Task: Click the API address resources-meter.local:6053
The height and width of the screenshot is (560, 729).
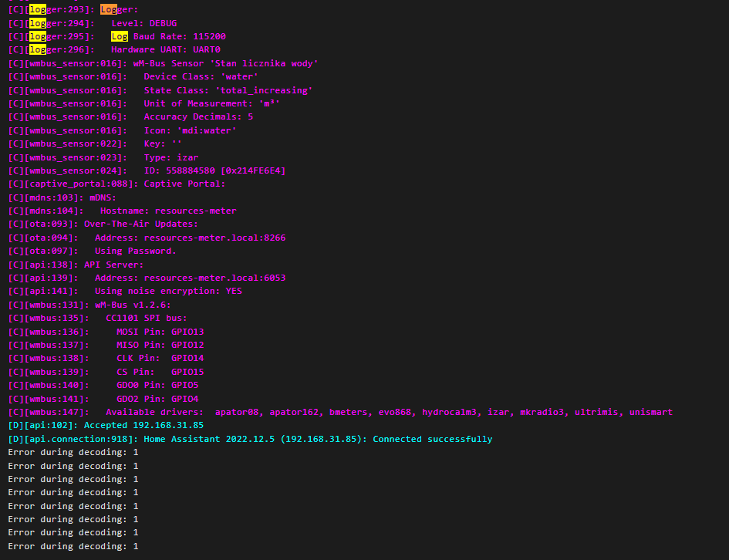Action: pos(214,278)
